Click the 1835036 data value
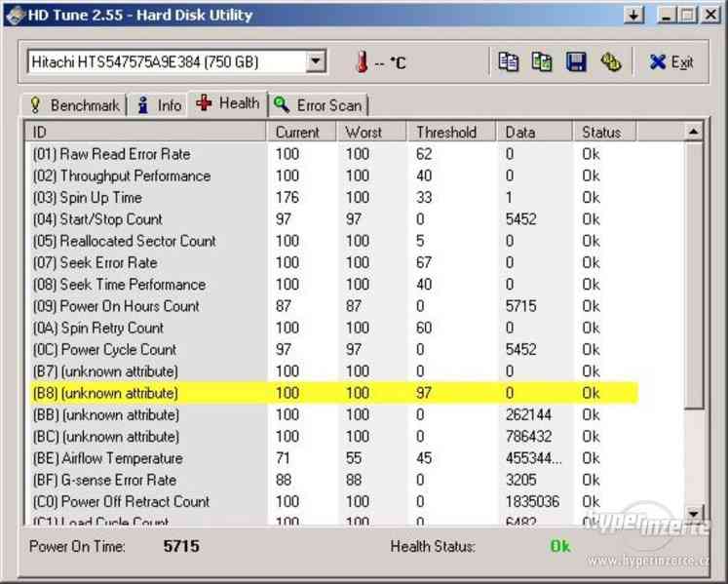 (x=532, y=502)
